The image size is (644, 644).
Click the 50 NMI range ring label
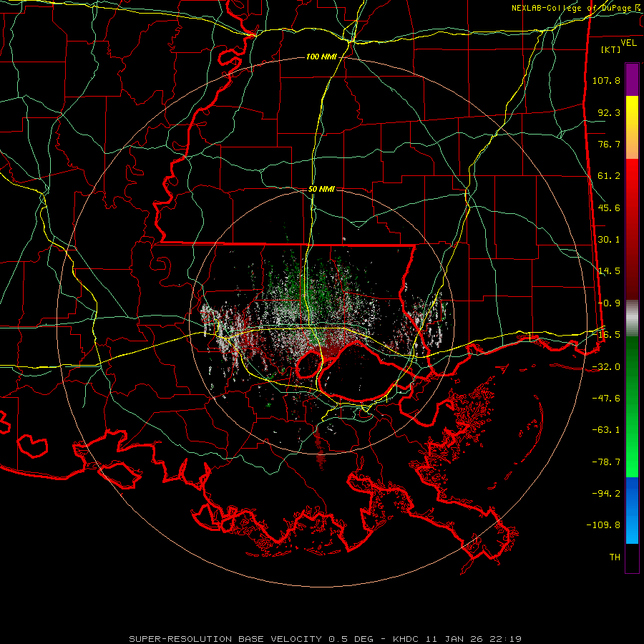tap(321, 190)
